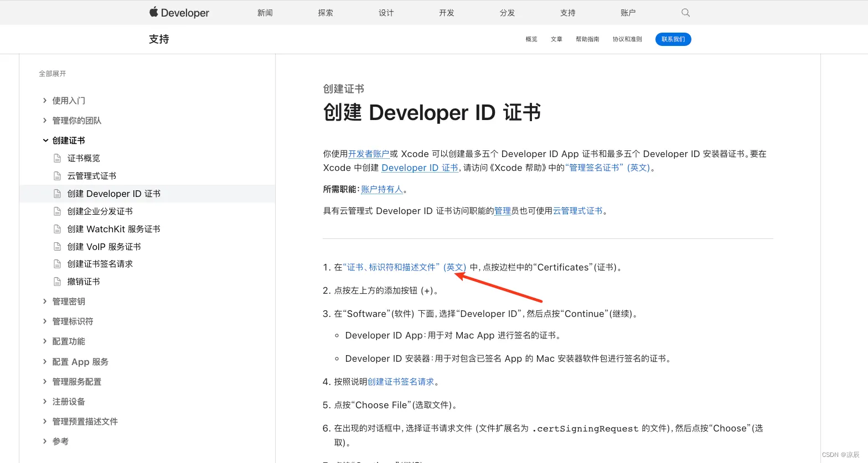
Task: Collapse the 创建证书 section chevron
Action: [45, 141]
